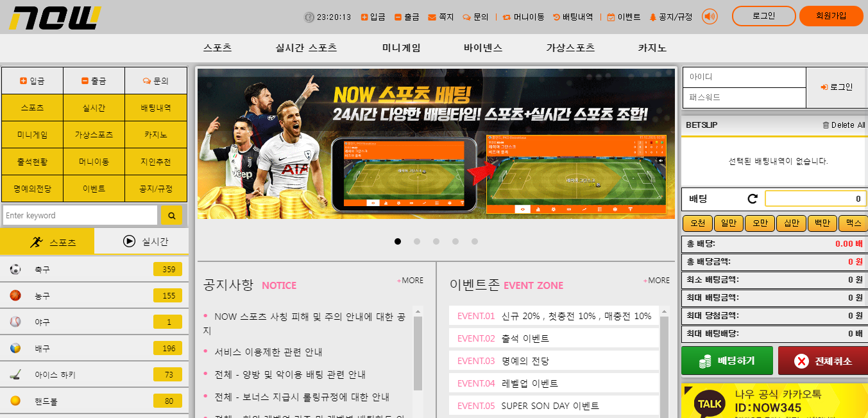Select the second banner carousel dot
868x418 pixels.
417,241
